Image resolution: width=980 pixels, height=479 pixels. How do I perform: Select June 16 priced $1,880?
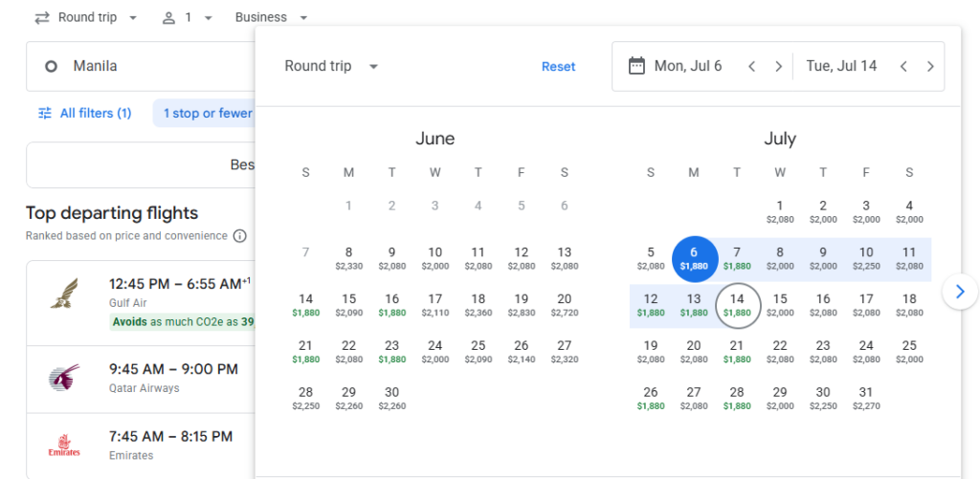point(391,305)
